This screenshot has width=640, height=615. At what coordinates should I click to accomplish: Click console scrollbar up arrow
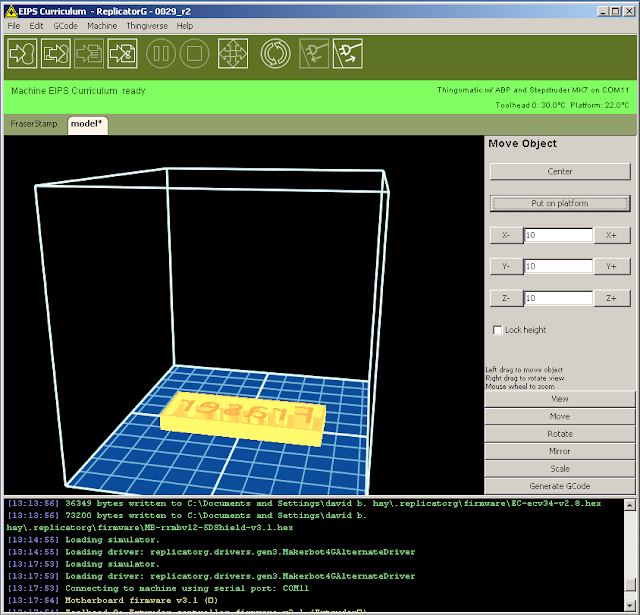[630, 505]
